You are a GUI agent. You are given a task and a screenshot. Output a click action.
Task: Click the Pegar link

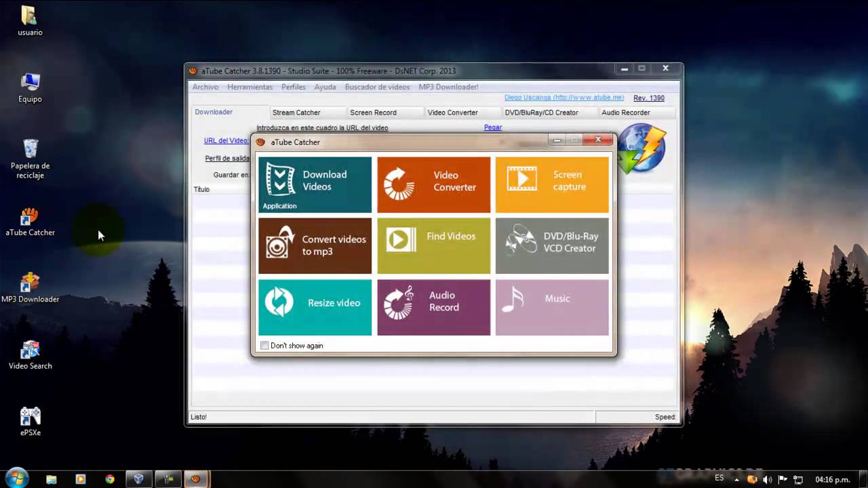click(493, 127)
